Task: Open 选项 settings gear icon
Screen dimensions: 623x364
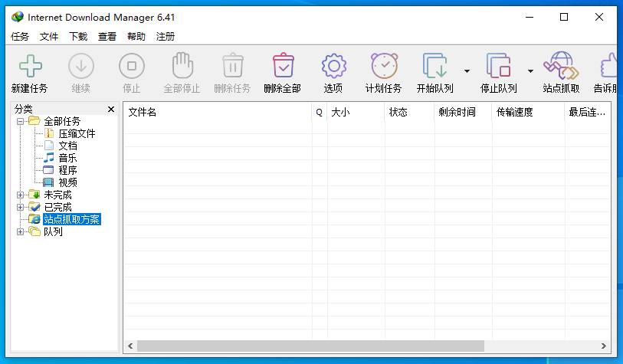Action: click(333, 67)
